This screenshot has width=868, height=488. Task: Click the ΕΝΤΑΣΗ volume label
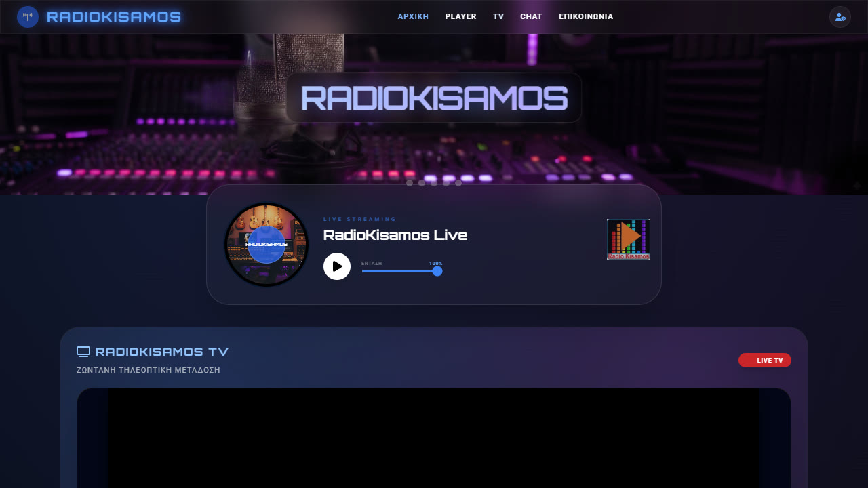[372, 263]
